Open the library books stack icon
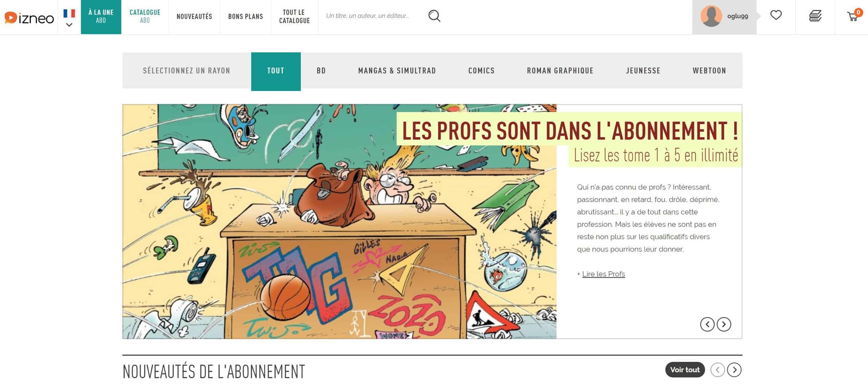This screenshot has height=385, width=868. [x=815, y=16]
